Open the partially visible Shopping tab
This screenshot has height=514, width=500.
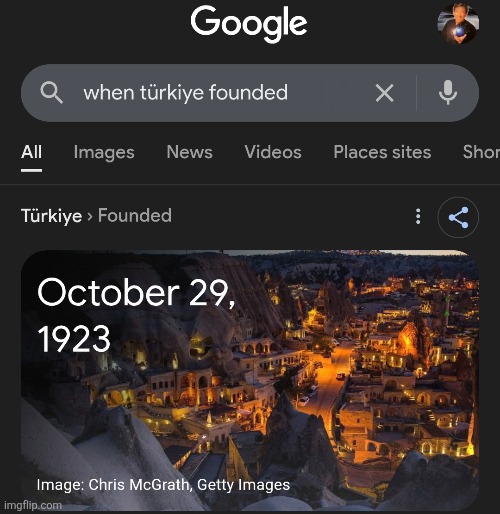coord(481,152)
